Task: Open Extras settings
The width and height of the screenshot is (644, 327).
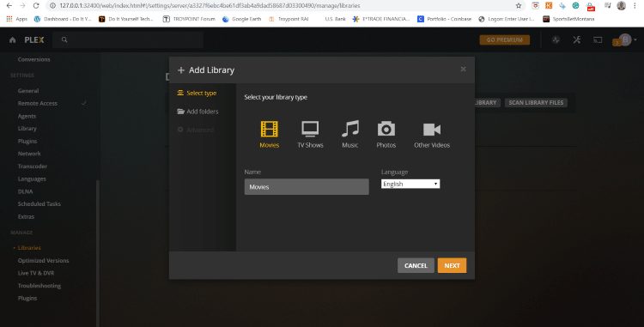Action: 26,216
